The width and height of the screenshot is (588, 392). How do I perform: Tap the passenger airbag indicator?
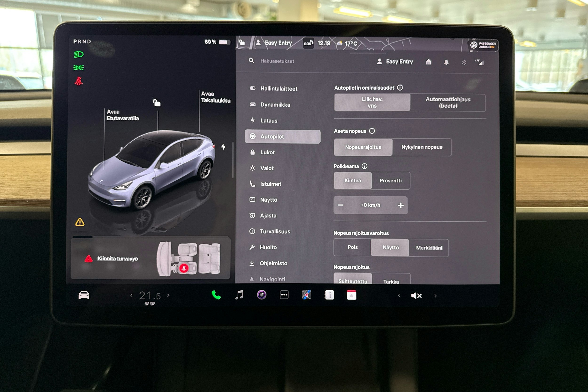(x=483, y=45)
